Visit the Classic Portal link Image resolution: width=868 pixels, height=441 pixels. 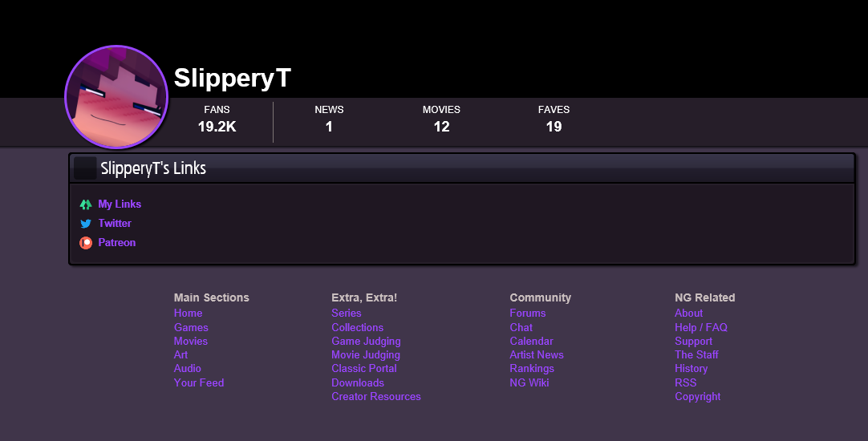[364, 368]
